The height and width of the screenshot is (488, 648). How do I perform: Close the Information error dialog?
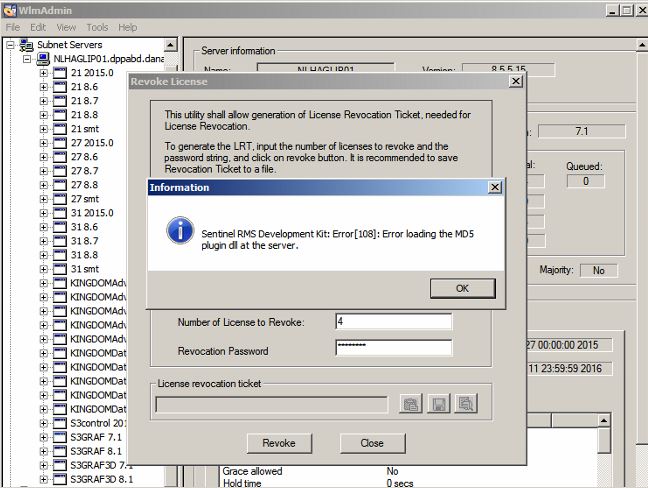495,187
